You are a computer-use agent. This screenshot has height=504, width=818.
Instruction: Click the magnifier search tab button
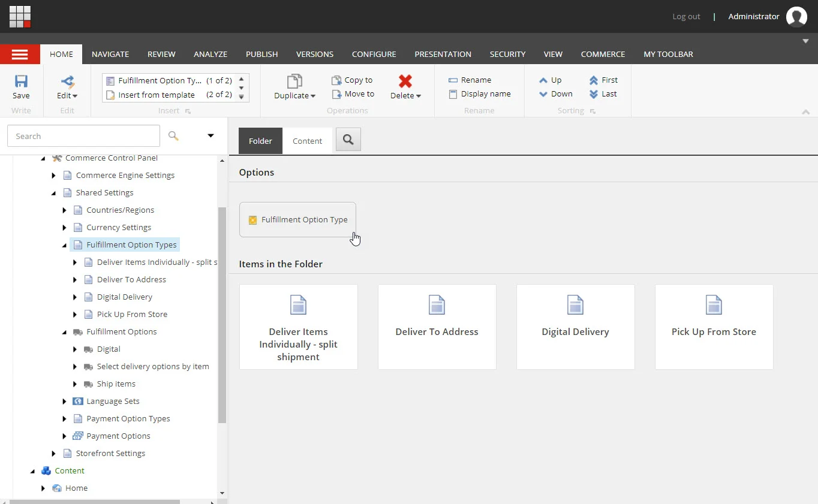pyautogui.click(x=348, y=140)
